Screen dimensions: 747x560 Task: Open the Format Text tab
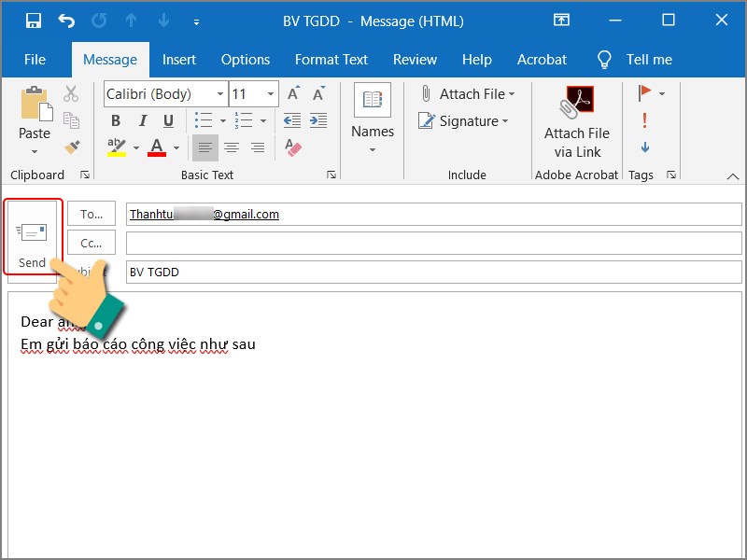tap(331, 60)
